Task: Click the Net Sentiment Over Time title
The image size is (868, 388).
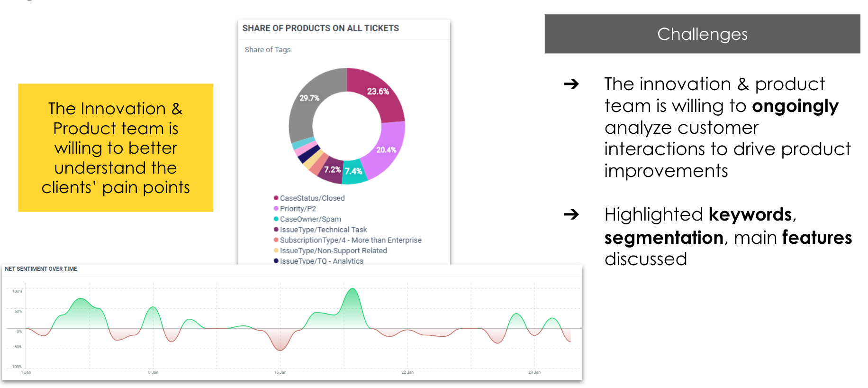Action: point(41,269)
